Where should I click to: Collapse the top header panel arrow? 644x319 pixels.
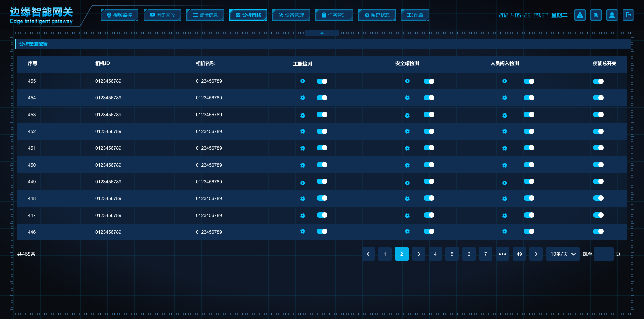322,33
